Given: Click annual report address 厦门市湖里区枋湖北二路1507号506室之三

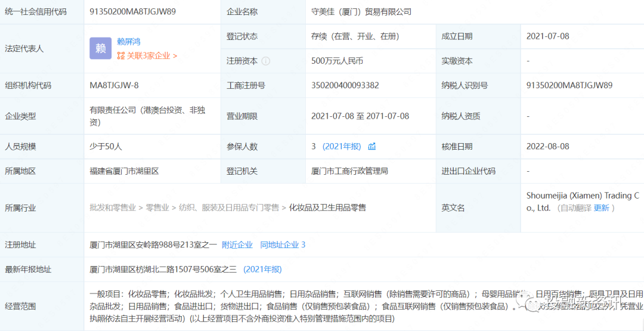Looking at the screenshot, I should point(163,270).
